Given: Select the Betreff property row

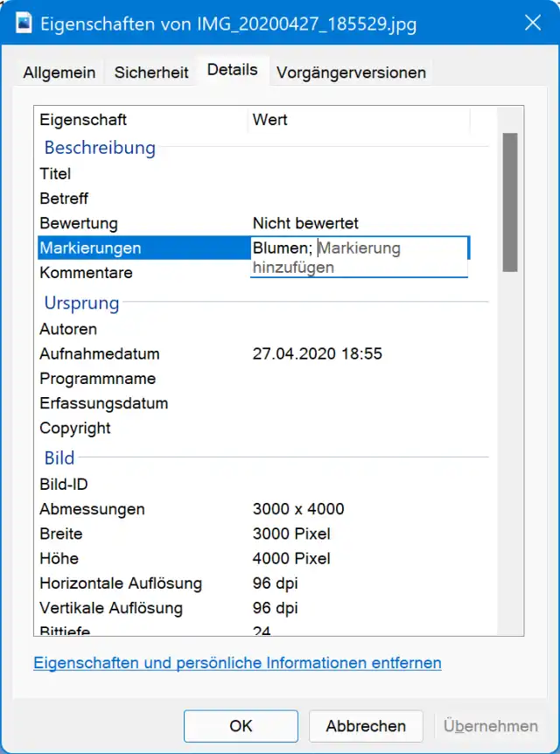Looking at the screenshot, I should tap(64, 199).
